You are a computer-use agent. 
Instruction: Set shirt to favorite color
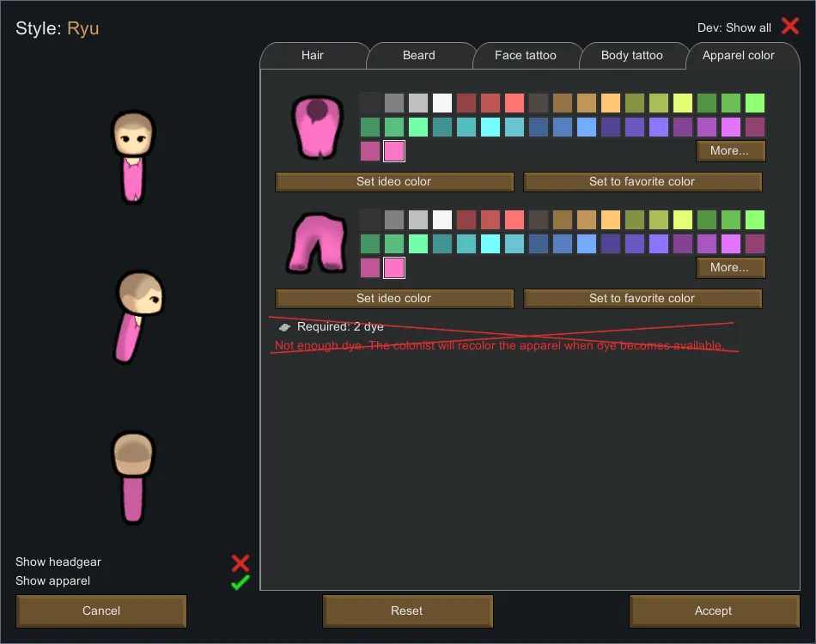click(x=642, y=182)
